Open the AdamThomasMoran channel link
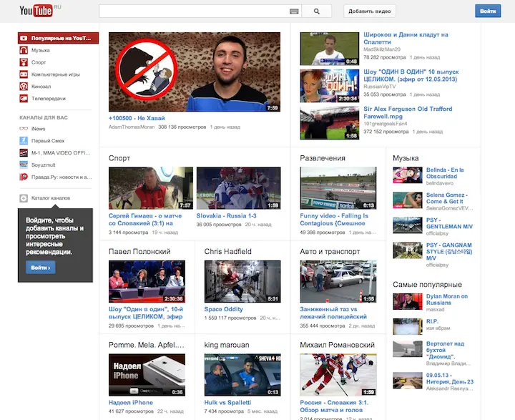Image resolution: width=515 pixels, height=420 pixels. (132, 127)
